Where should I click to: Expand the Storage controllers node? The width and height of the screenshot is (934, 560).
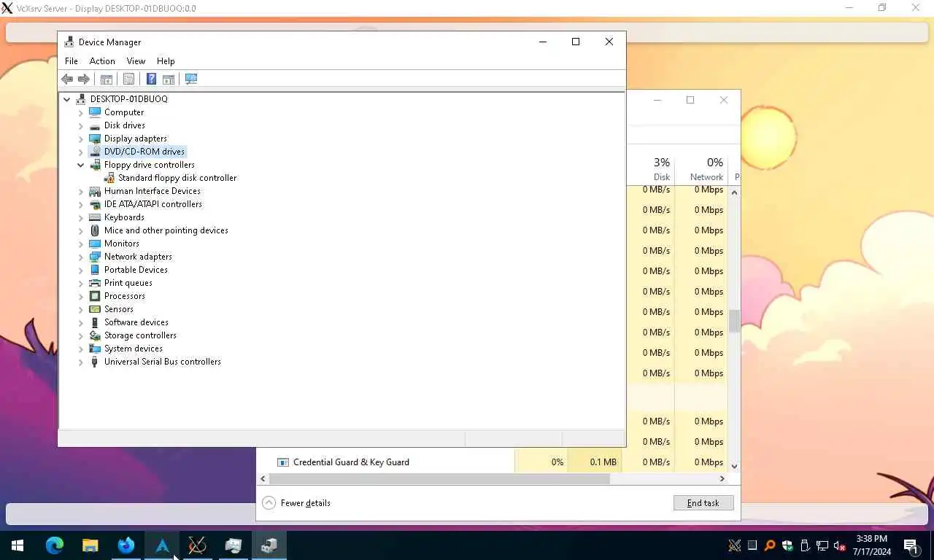click(81, 335)
